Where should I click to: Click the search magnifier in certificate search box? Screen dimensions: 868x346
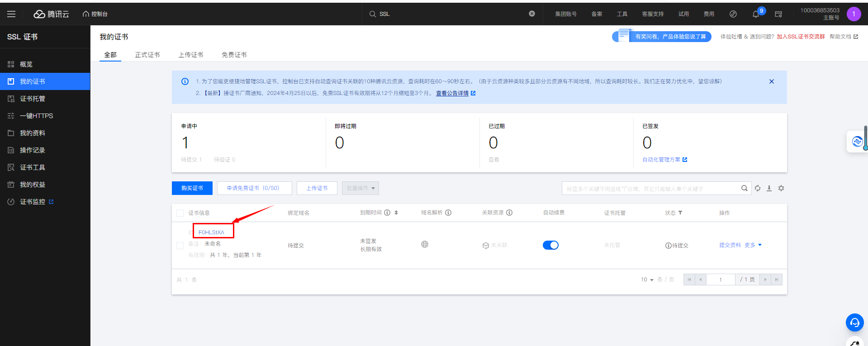pyautogui.click(x=744, y=188)
